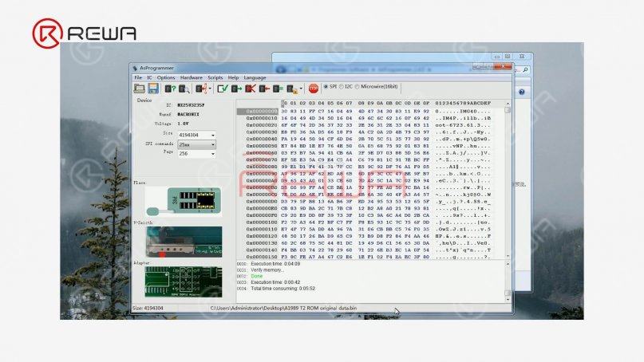
Task: Open the Hardware menu
Action: 191,77
